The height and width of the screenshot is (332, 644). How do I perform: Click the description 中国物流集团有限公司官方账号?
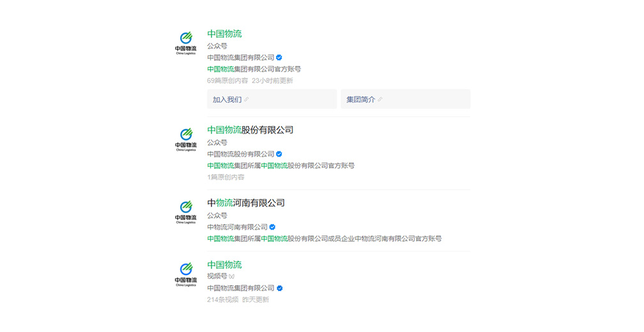tap(254, 69)
